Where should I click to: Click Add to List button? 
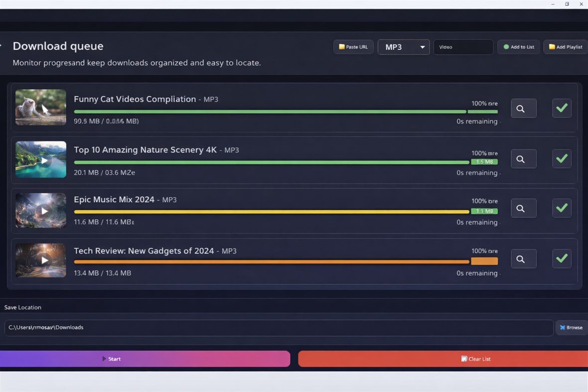pyautogui.click(x=519, y=47)
